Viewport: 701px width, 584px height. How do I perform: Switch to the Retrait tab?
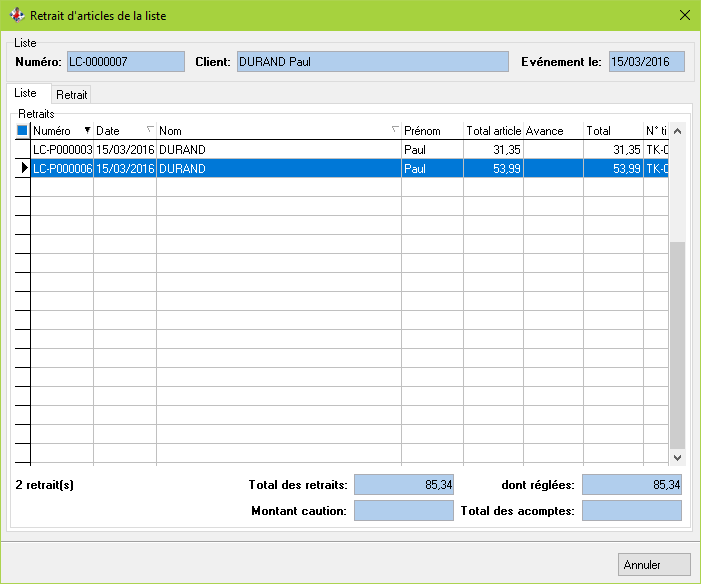71,95
